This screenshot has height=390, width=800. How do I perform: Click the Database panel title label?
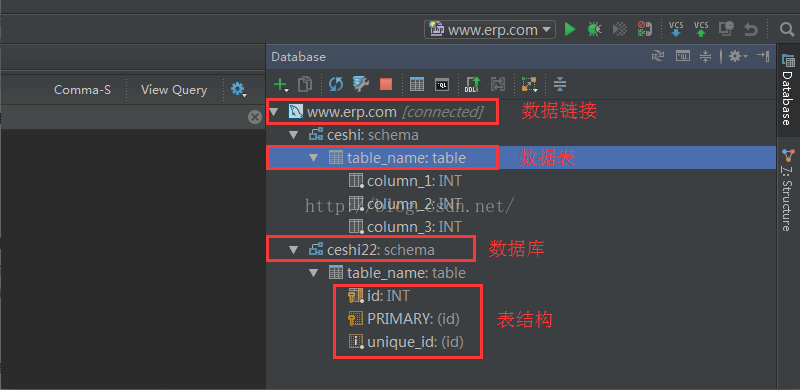pyautogui.click(x=298, y=57)
